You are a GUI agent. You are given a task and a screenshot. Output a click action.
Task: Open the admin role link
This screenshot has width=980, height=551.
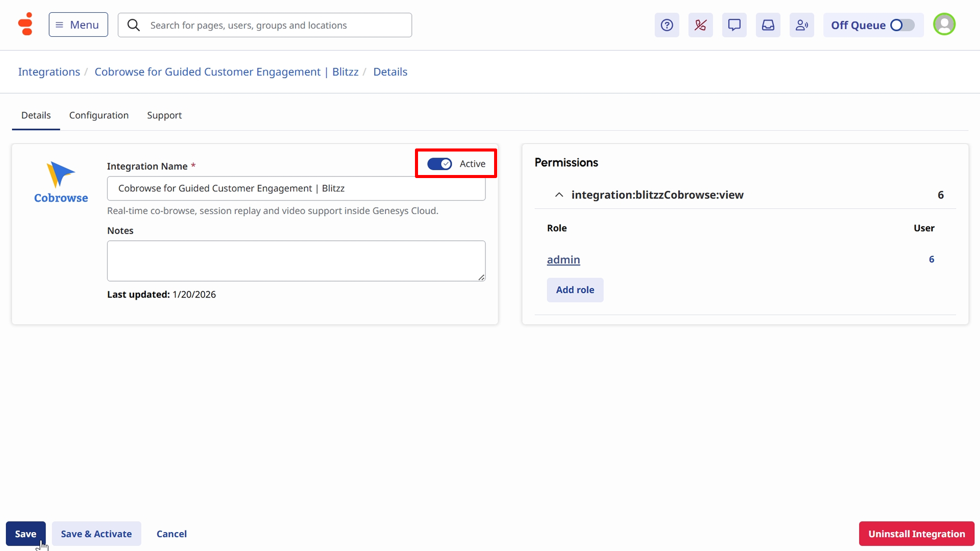[563, 260]
